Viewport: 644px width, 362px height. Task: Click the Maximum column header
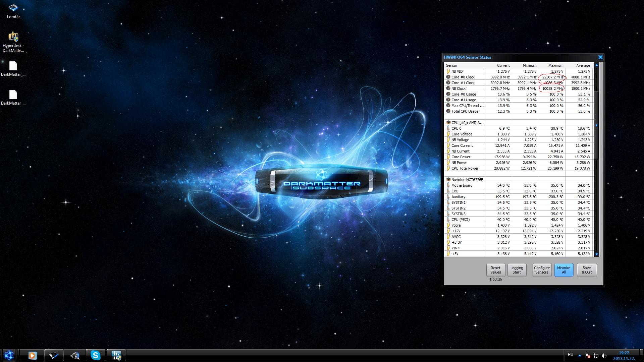point(552,65)
